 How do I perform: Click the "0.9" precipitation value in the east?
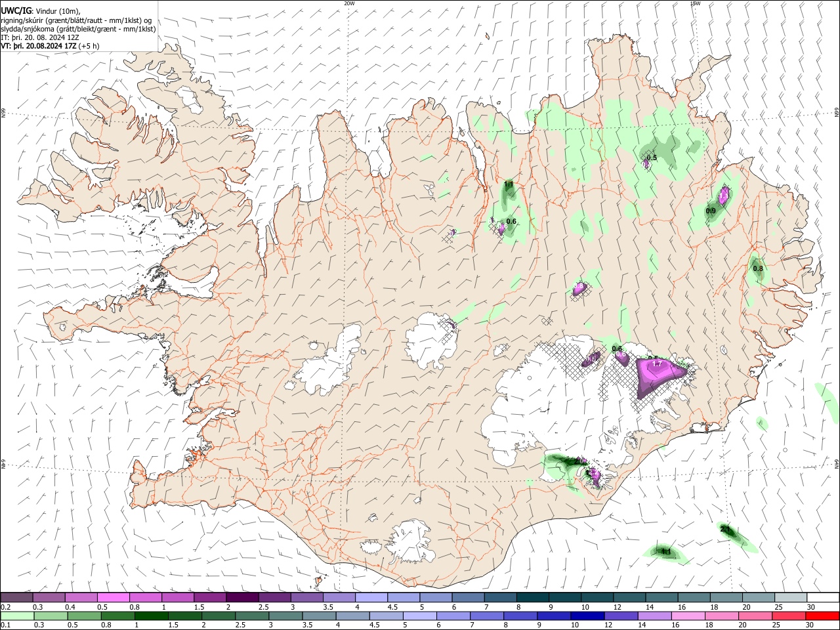(x=711, y=211)
